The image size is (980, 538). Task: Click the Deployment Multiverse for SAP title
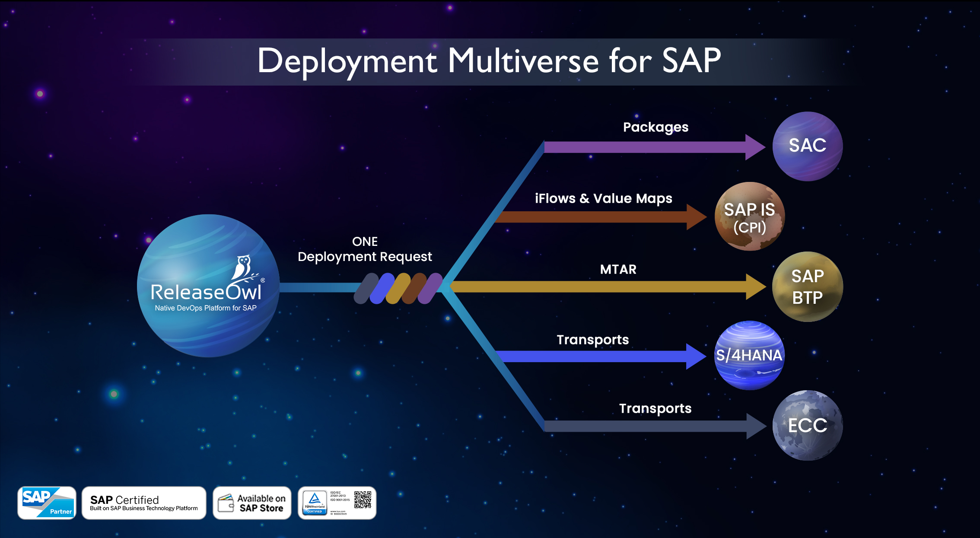[489, 61]
